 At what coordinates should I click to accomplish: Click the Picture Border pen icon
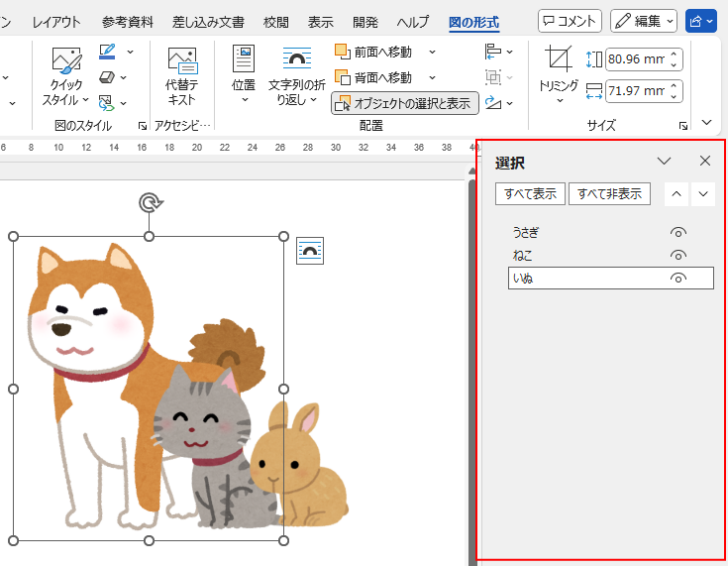coord(108,51)
